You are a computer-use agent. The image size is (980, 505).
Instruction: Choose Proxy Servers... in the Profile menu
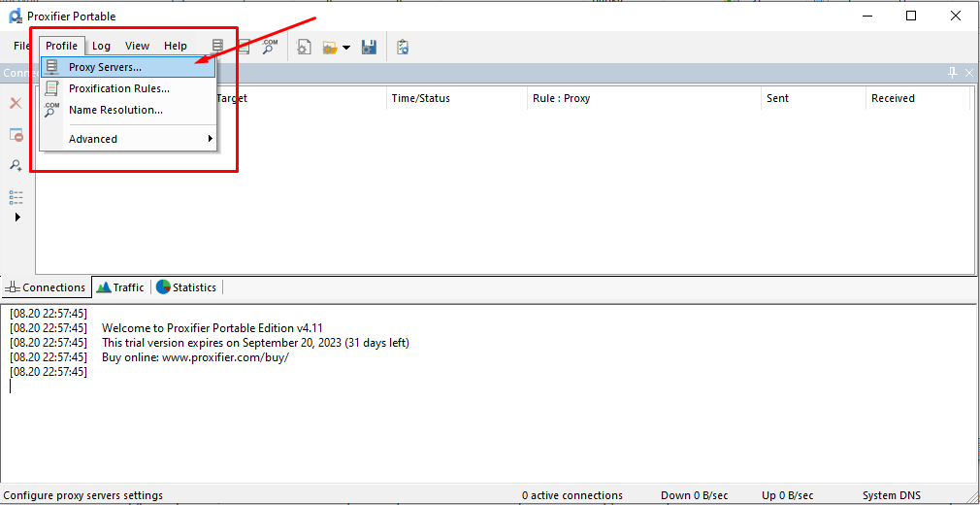[x=128, y=67]
